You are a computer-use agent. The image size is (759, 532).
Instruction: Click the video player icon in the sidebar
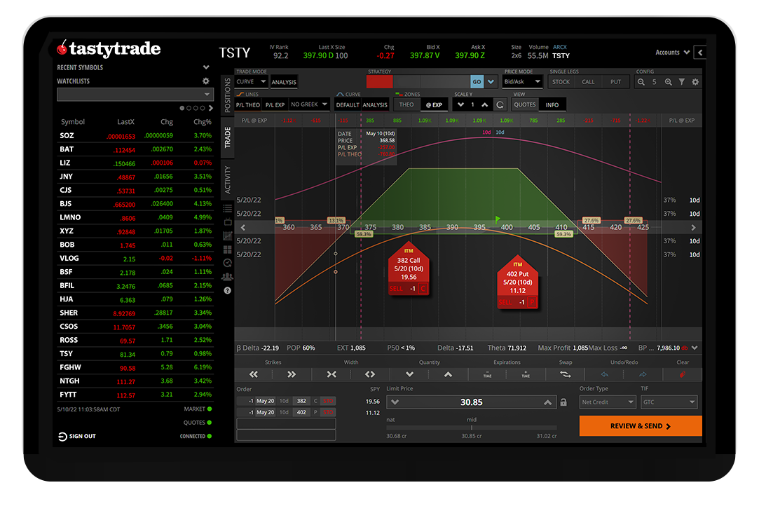227,223
